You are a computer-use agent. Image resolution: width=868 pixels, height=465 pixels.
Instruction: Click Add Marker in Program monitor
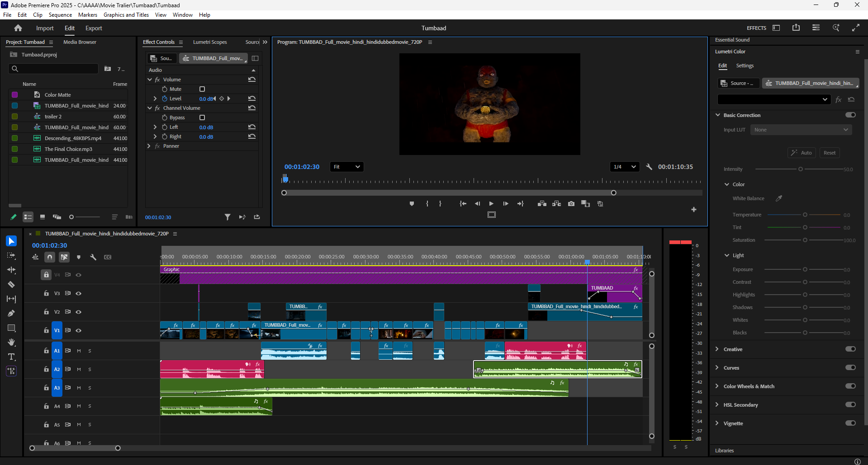(x=412, y=204)
